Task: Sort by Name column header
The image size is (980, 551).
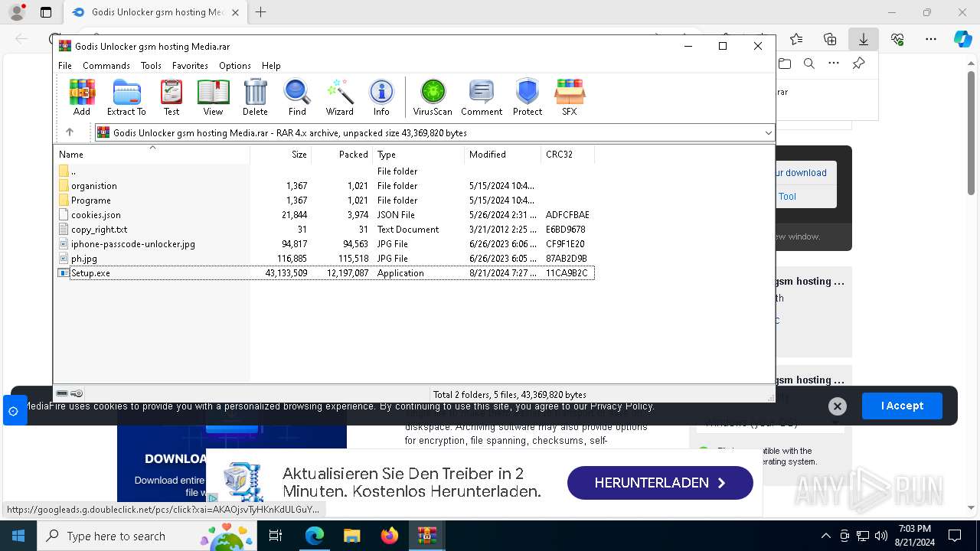Action: coord(152,155)
